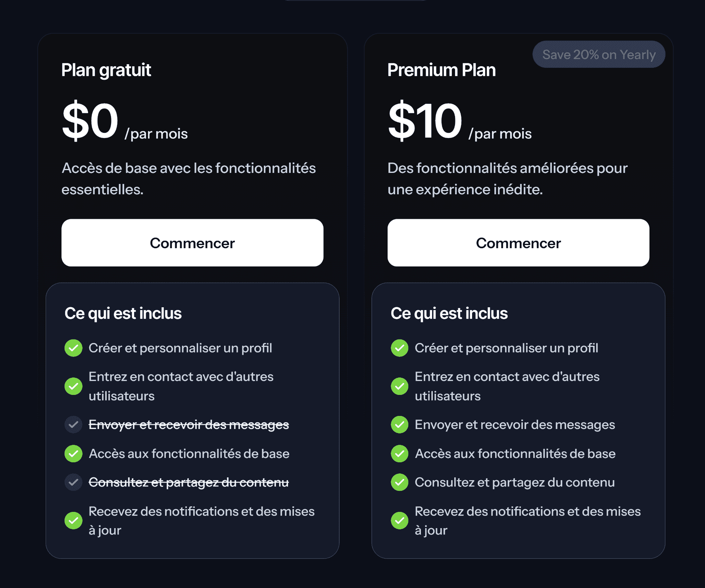This screenshot has width=705, height=588.
Task: Click green check beside Premium fonctionnalités de base
Action: point(400,454)
